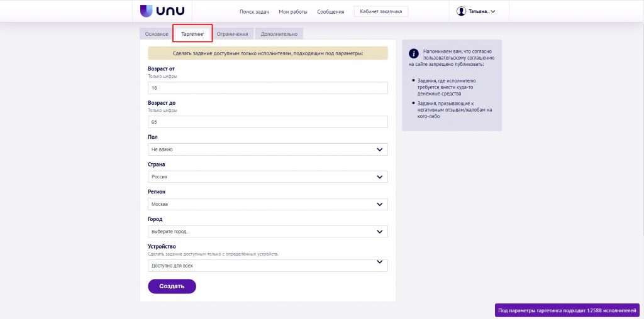
Task: Click the matching executors count banner
Action: coord(567,310)
